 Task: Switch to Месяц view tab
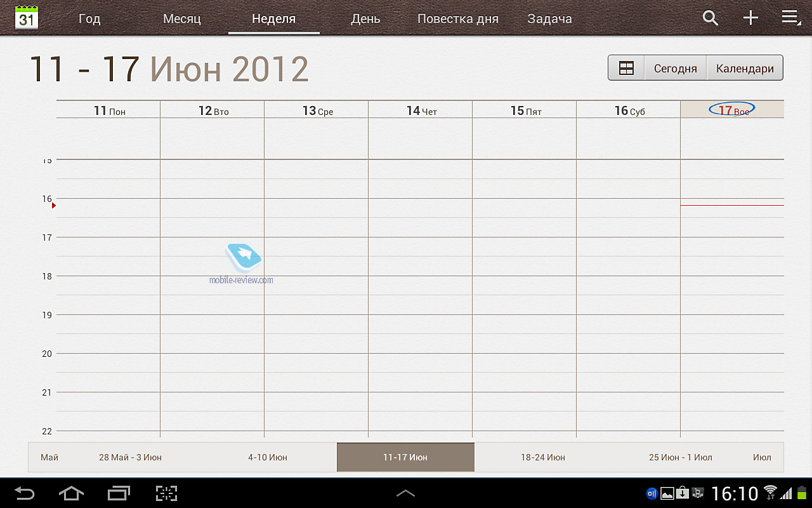pyautogui.click(x=182, y=19)
